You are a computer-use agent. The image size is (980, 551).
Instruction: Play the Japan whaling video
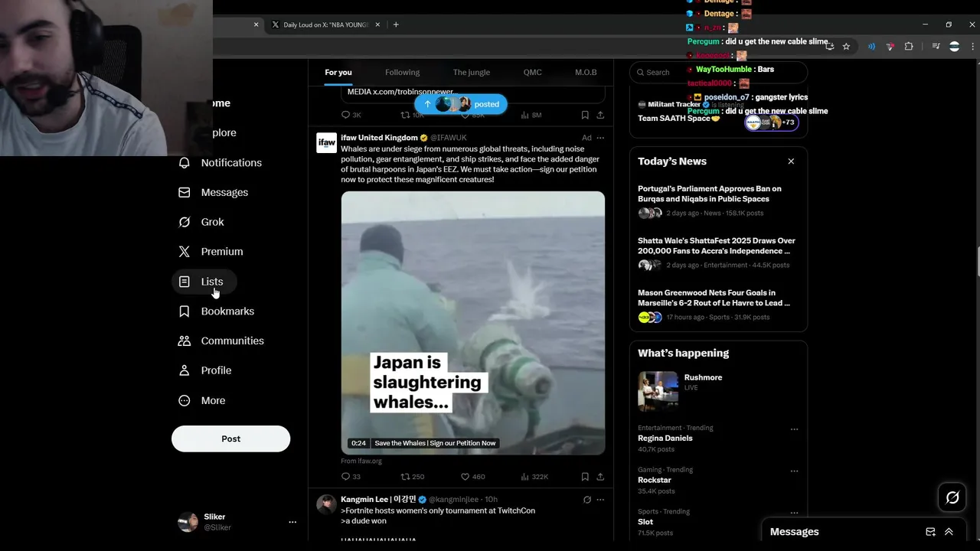point(472,323)
